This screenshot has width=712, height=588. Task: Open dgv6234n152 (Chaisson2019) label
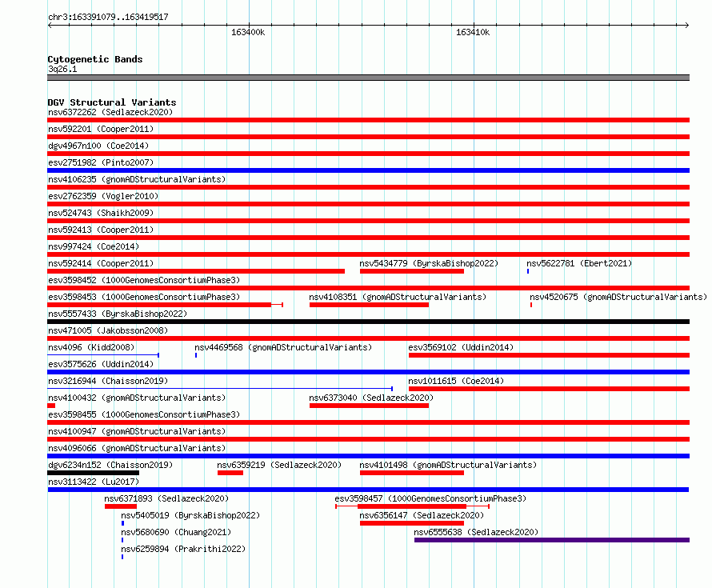pyautogui.click(x=110, y=465)
